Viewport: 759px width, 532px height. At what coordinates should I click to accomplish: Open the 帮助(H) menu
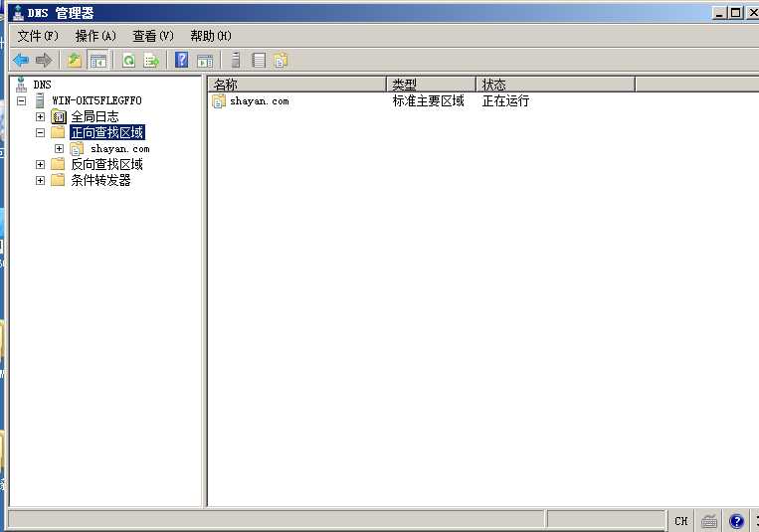coord(211,36)
